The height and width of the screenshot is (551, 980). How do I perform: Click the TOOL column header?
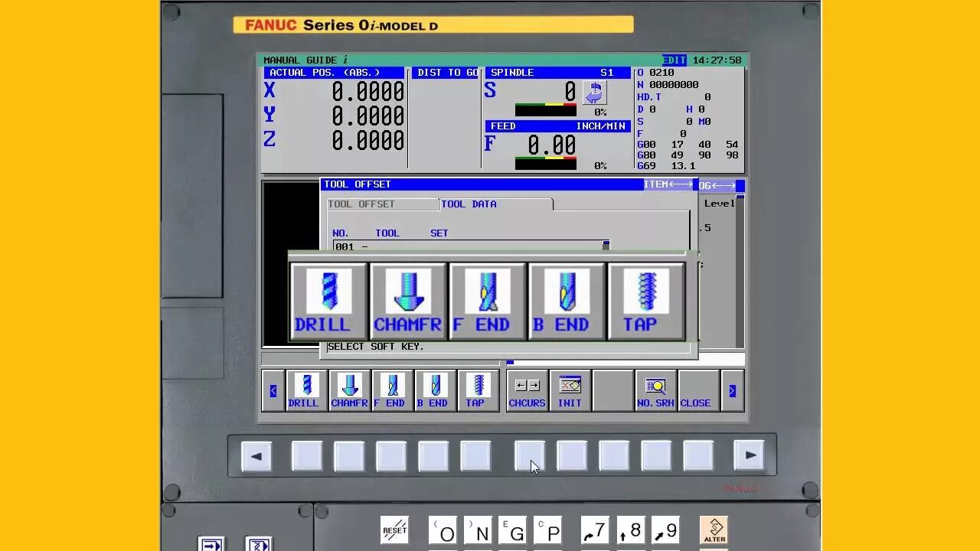point(387,233)
